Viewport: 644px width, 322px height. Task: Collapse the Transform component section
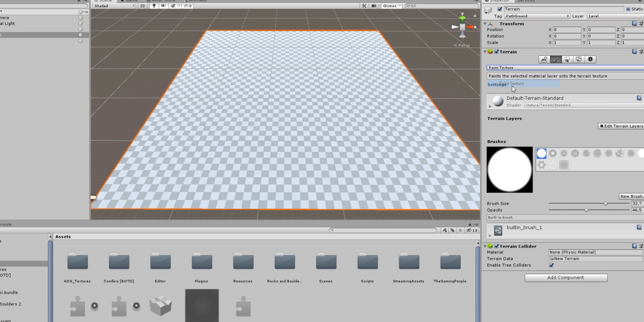click(485, 24)
